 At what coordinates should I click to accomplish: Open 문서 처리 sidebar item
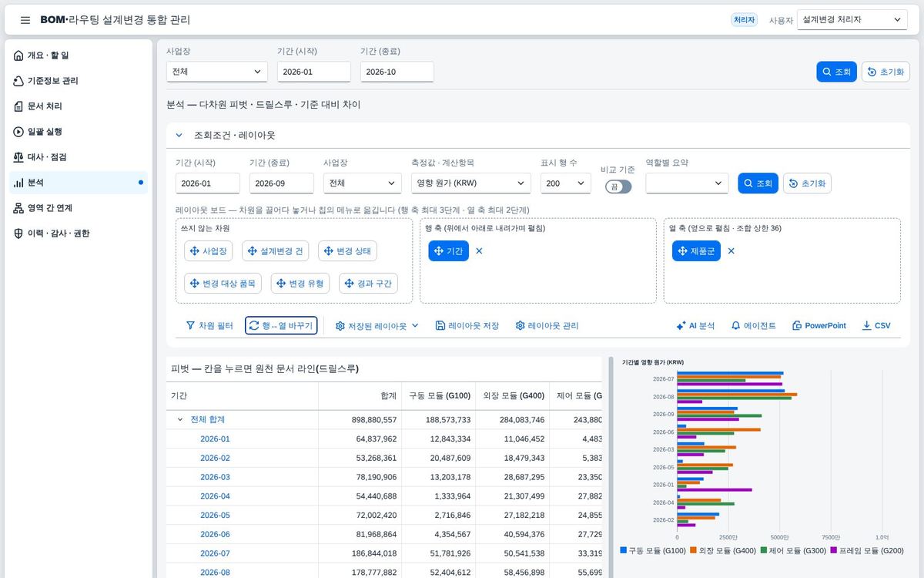[79, 106]
